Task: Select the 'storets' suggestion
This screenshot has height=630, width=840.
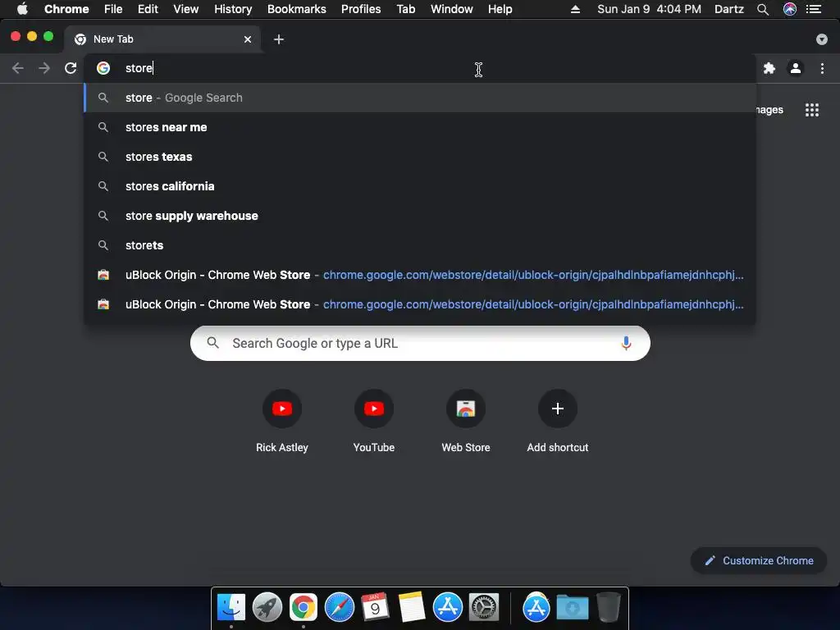Action: 420,244
